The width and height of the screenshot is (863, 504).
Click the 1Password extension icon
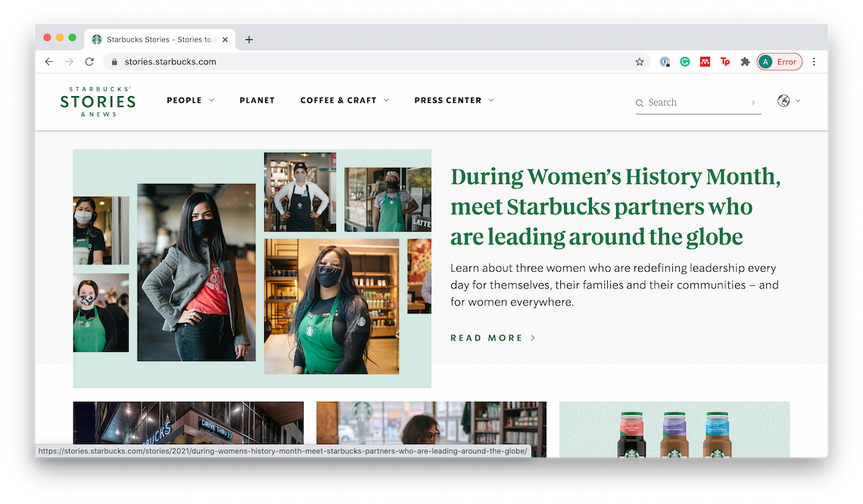point(665,61)
